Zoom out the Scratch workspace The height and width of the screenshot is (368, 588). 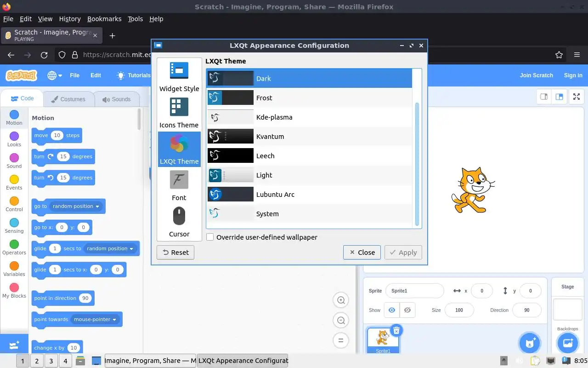coord(341,321)
